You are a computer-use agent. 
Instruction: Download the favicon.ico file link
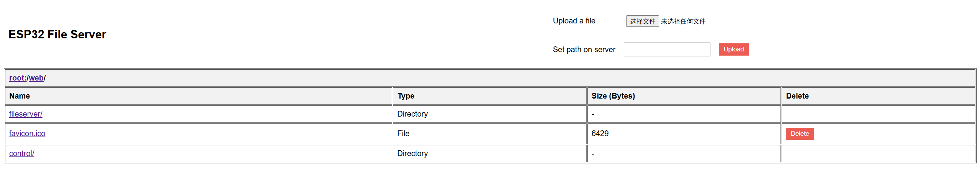[27, 133]
